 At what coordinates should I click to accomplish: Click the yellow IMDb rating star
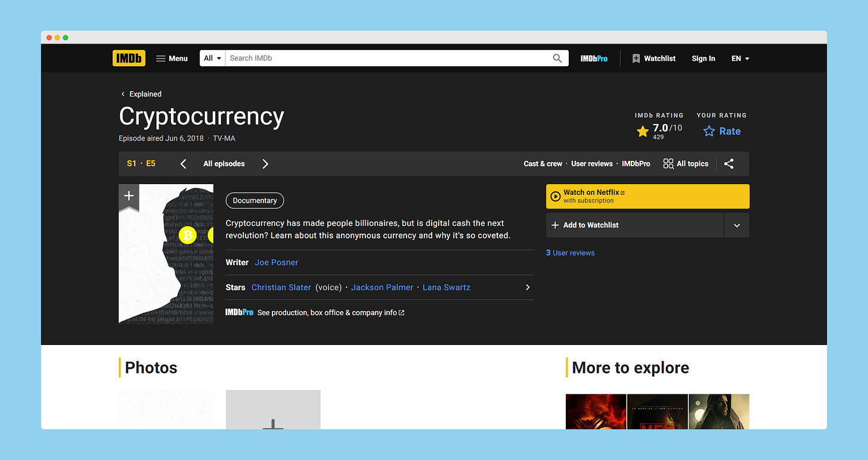point(643,132)
